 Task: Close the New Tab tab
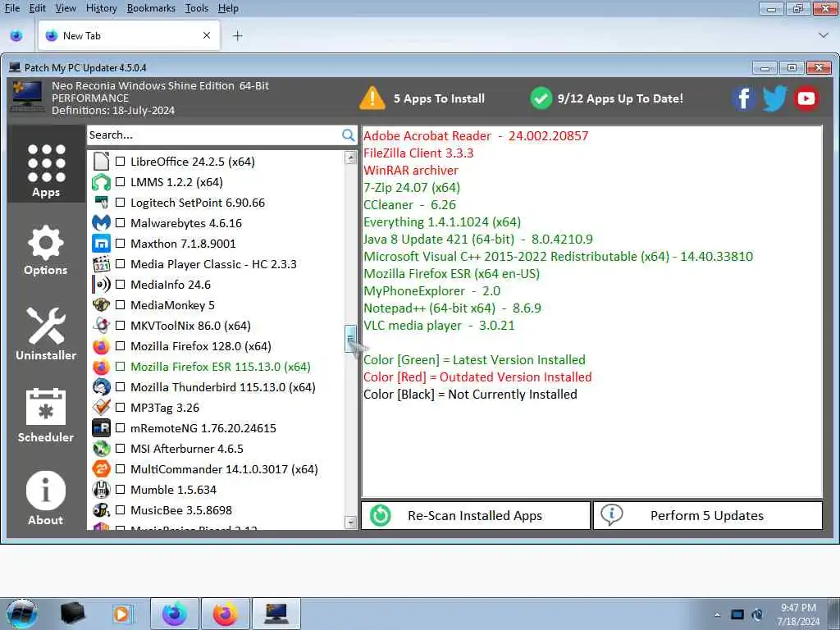(207, 35)
